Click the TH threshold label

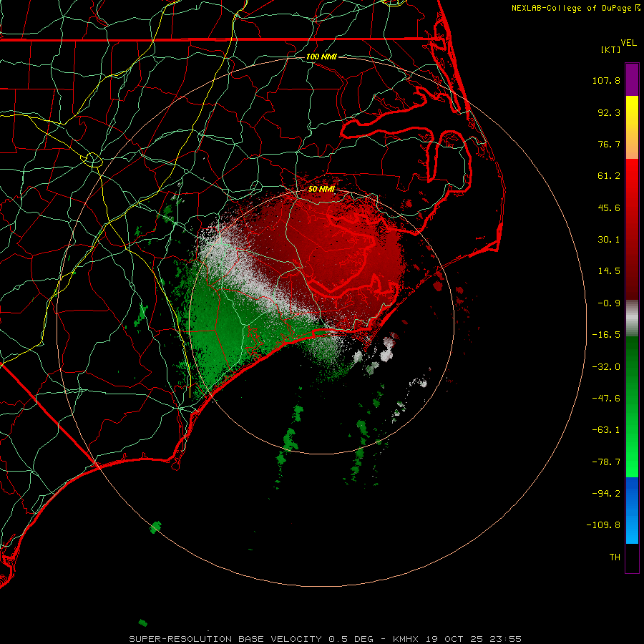(615, 557)
